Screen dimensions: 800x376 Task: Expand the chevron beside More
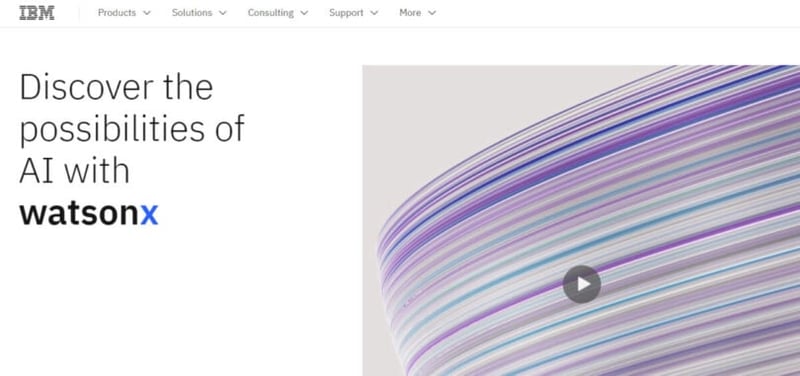[432, 13]
